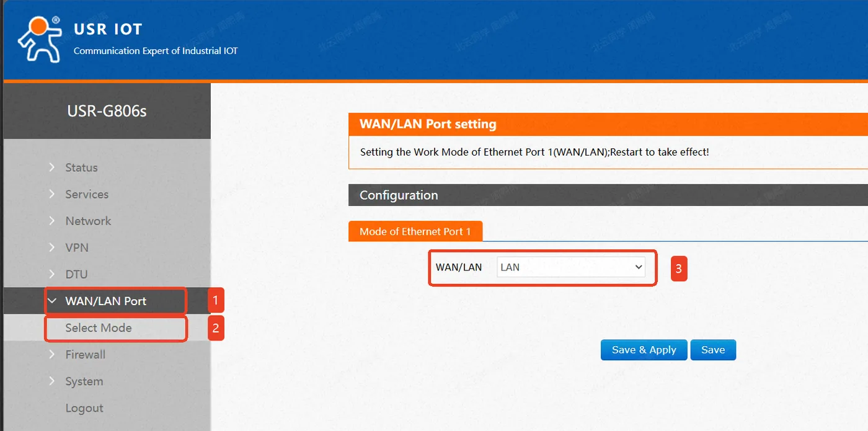Collapse the WAN/LAN Port menu chevron
This screenshot has height=431, width=868.
click(52, 301)
